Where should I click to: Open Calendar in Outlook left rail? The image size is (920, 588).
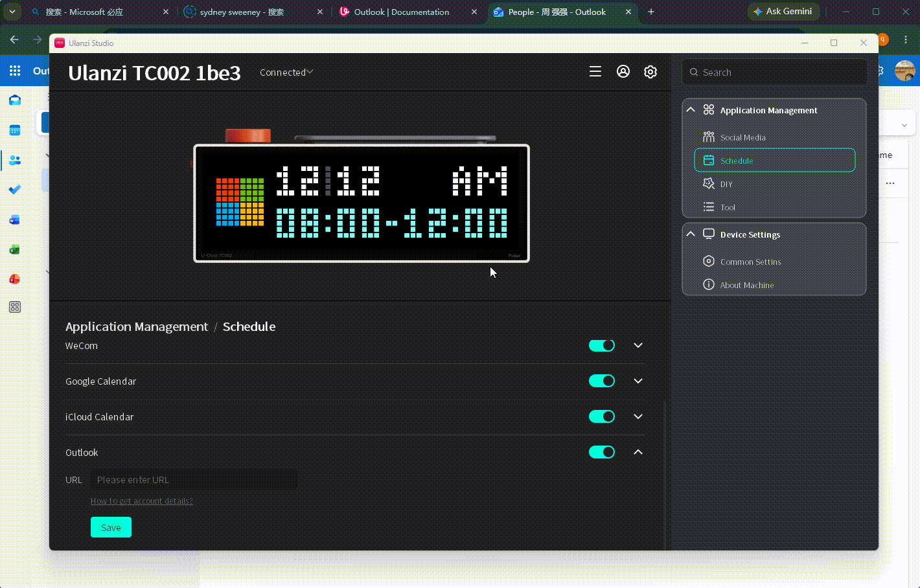(x=15, y=130)
